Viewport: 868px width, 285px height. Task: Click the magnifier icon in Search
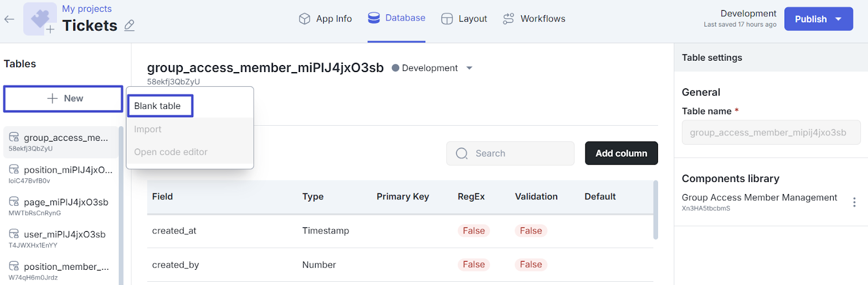462,153
